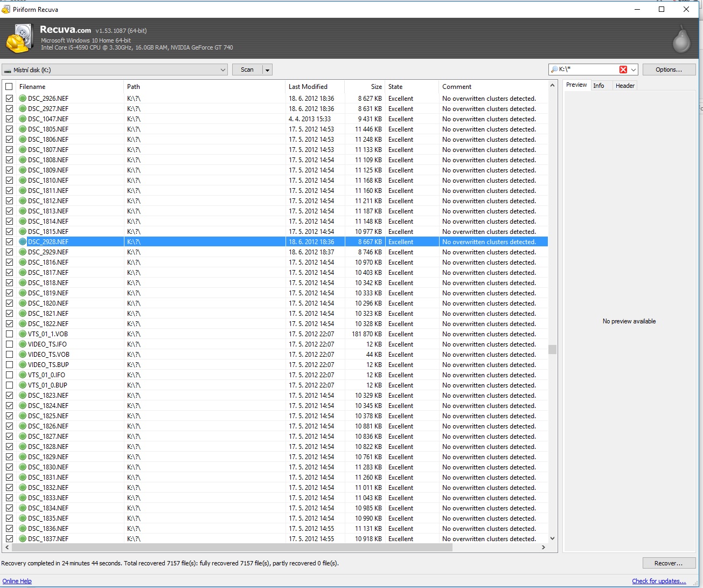The image size is (703, 588).
Task: Click the Piriform pear logo icon
Action: click(681, 39)
